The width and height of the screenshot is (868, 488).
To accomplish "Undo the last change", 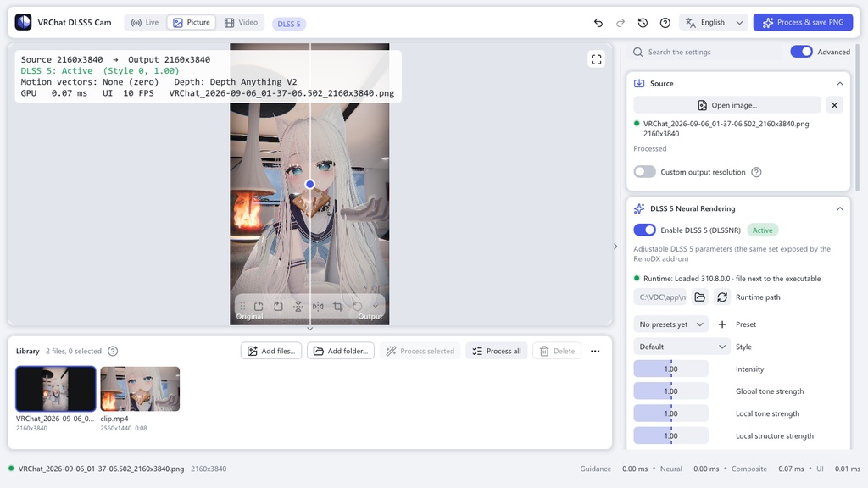I will tap(598, 23).
